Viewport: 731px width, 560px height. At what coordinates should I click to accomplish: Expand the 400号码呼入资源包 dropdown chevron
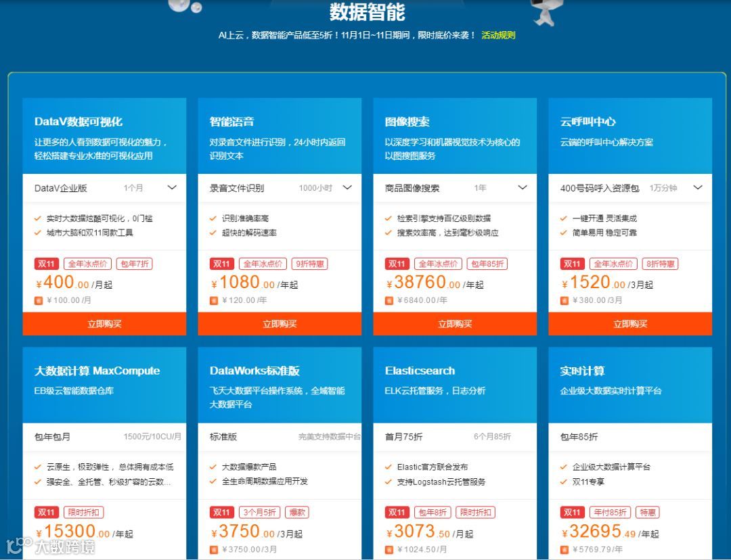pos(698,188)
